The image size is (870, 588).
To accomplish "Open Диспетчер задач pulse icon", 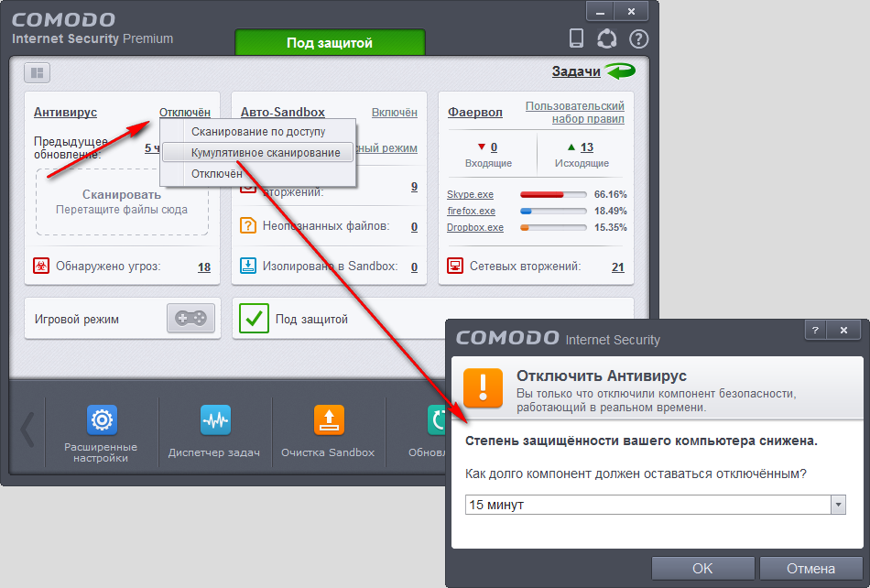I will coord(215,419).
